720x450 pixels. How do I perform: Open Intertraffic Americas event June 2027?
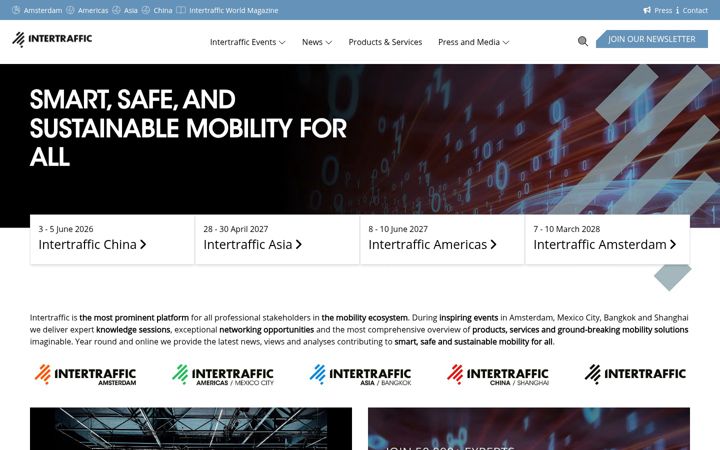click(x=442, y=239)
